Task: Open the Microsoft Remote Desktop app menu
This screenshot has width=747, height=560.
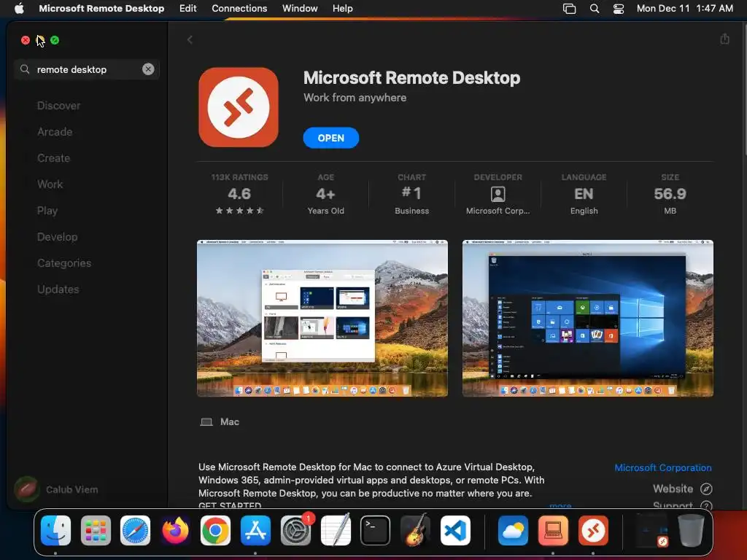Action: (101, 8)
